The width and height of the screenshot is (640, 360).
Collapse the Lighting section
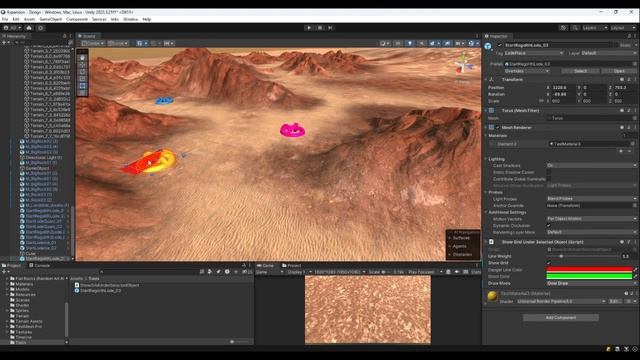coord(486,159)
